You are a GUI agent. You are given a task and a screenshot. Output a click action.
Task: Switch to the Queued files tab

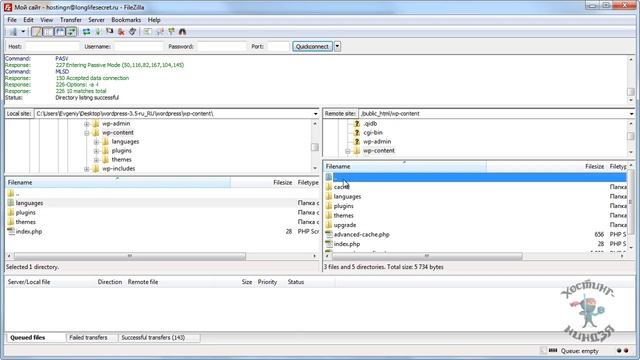click(28, 338)
